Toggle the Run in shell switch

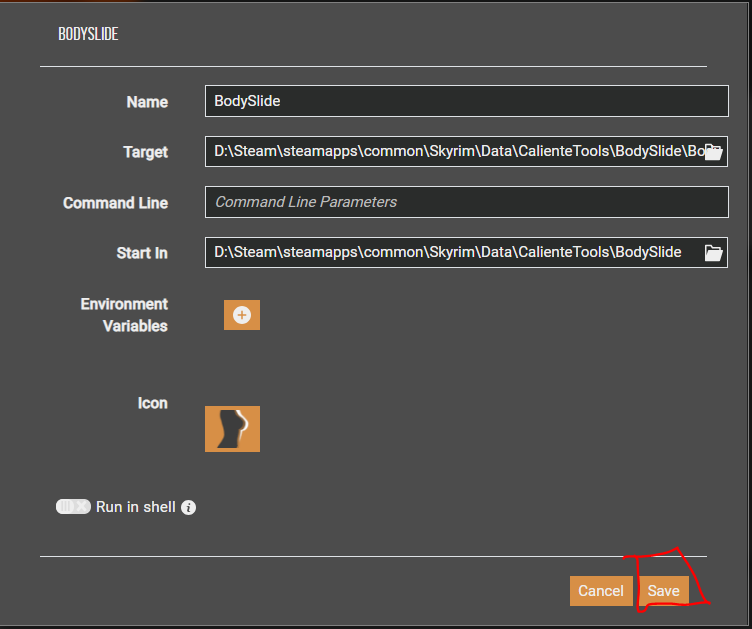click(73, 507)
